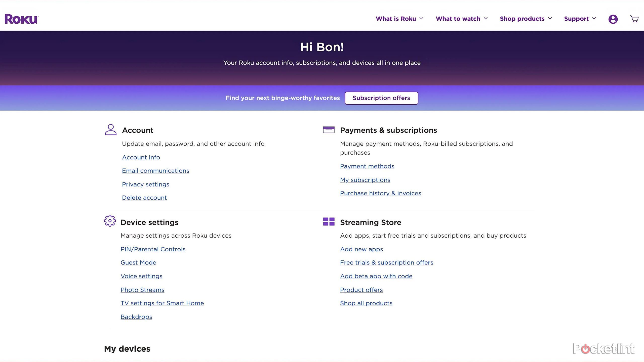View My subscriptions
The height and width of the screenshot is (362, 644).
[365, 180]
